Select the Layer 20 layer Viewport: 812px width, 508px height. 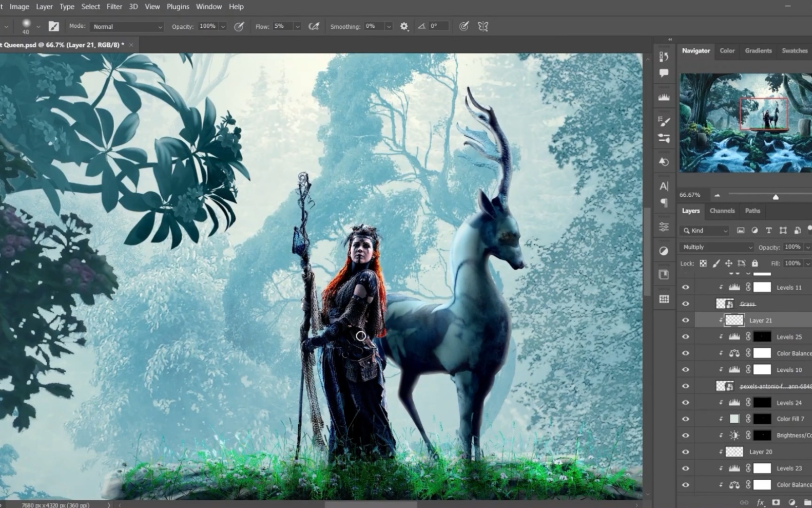[x=760, y=452]
